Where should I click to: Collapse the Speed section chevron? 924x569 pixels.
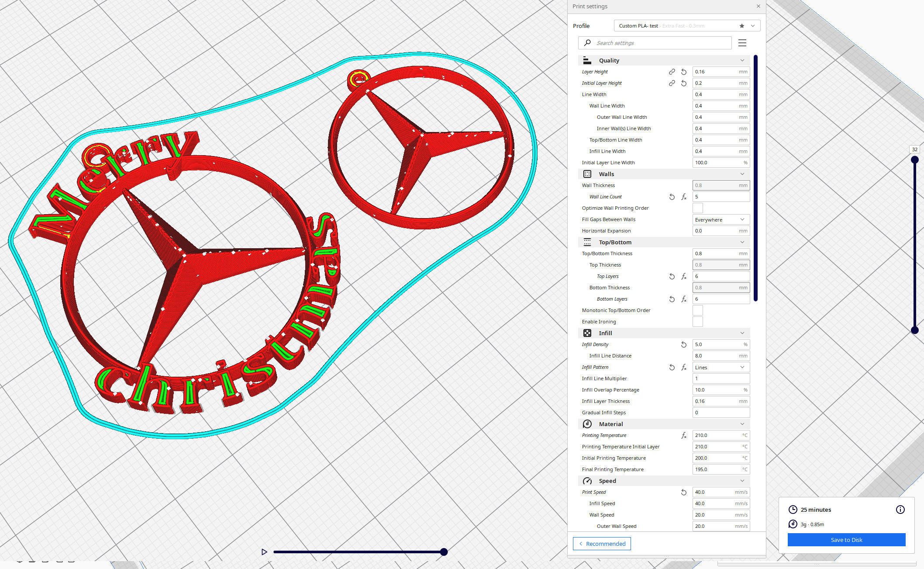point(742,481)
